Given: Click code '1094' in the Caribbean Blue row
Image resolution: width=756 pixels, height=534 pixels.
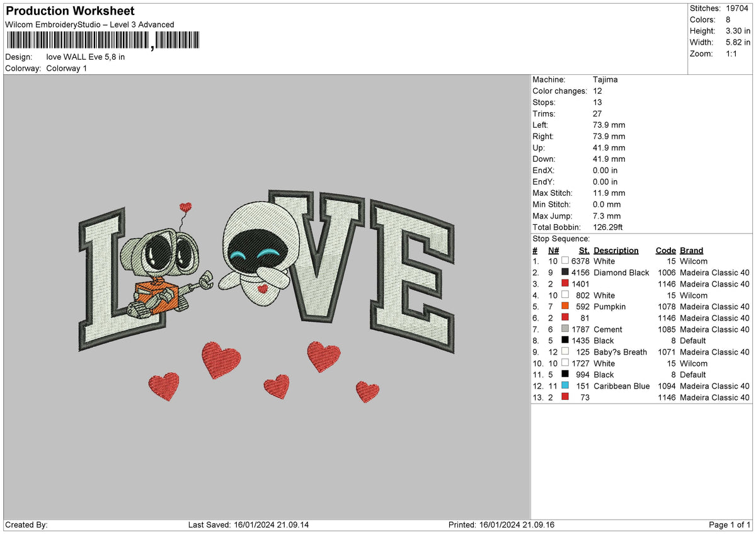Looking at the screenshot, I should pos(667,385).
